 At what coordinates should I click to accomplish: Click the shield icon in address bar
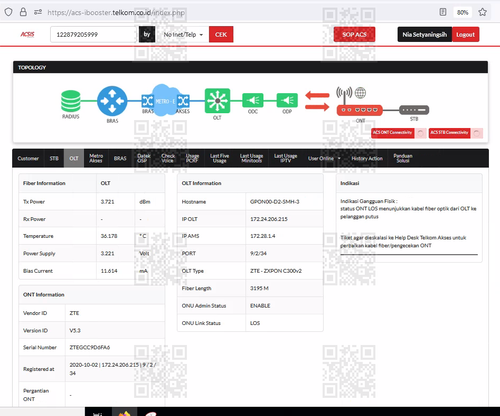pyautogui.click(x=9, y=12)
